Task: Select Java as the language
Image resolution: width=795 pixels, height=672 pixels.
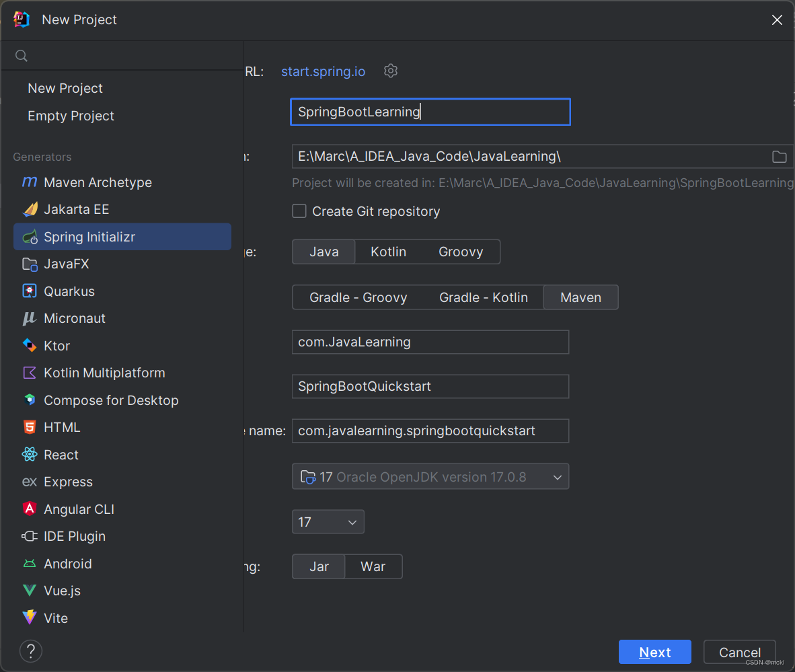Action: click(324, 252)
